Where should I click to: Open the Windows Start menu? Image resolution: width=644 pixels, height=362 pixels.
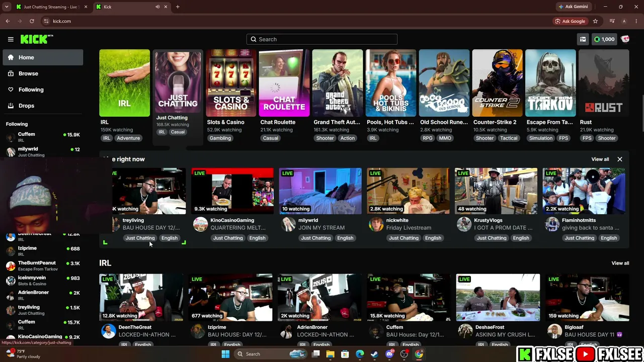coord(225,354)
